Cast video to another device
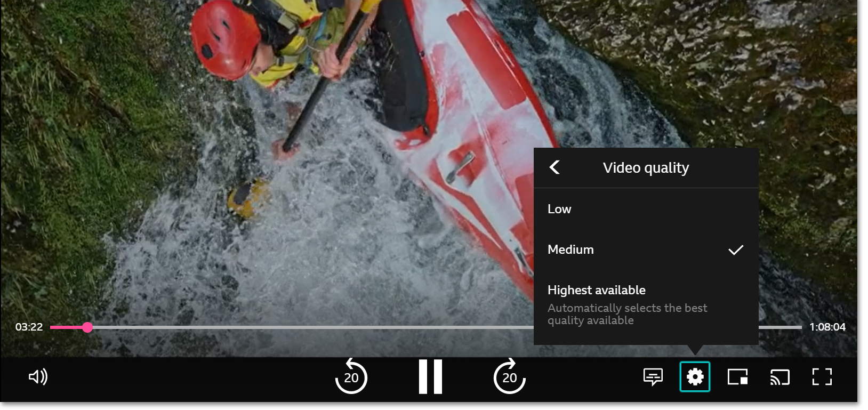Image resolution: width=868 pixels, height=410 pixels. pos(779,377)
